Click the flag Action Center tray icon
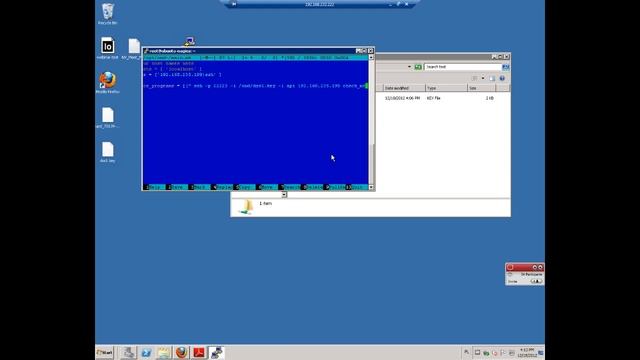The image size is (640, 360). point(503,353)
